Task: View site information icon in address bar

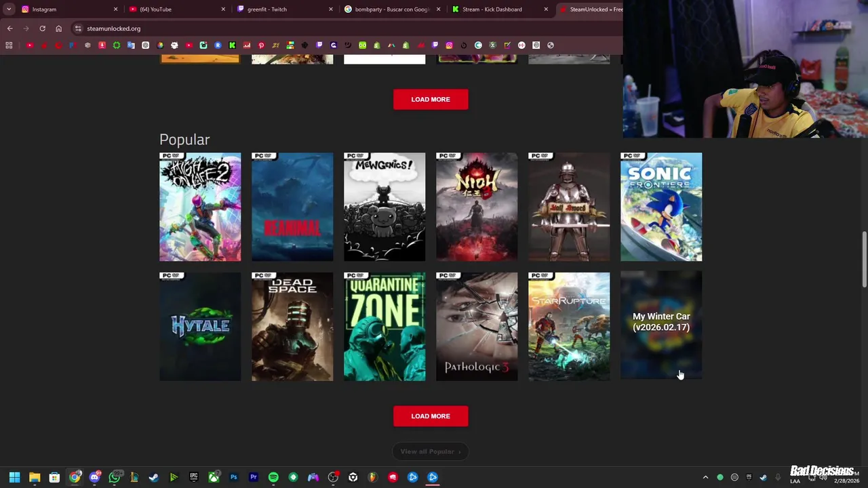Action: click(x=78, y=28)
